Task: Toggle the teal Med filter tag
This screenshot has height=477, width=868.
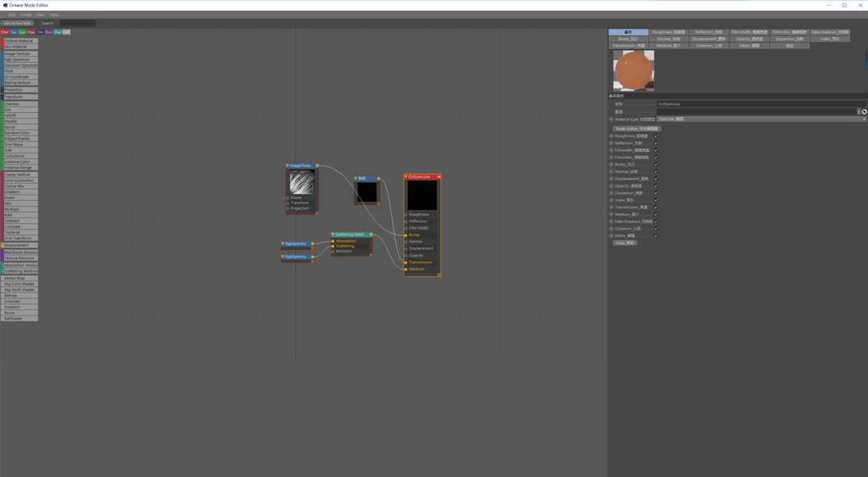Action: [57, 32]
